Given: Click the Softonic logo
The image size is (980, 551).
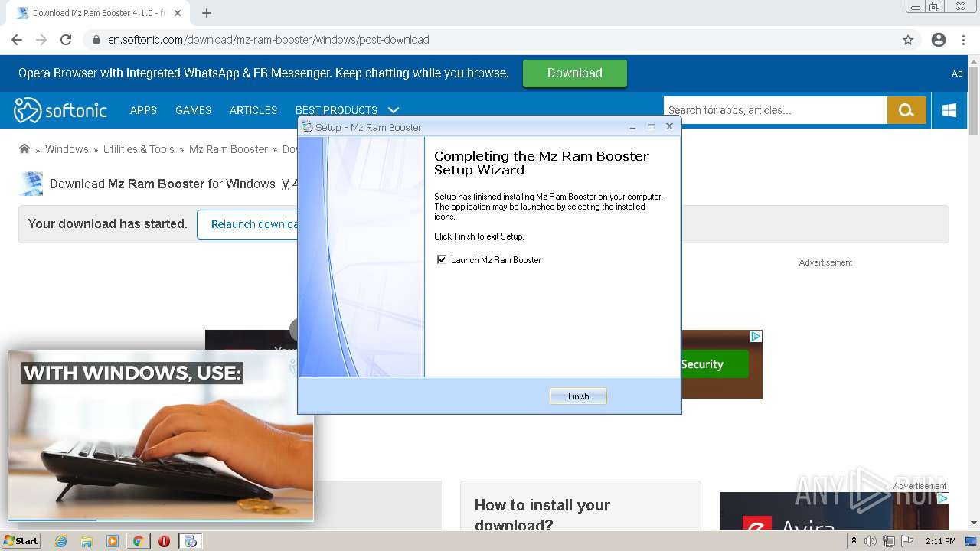Looking at the screenshot, I should click(x=60, y=110).
